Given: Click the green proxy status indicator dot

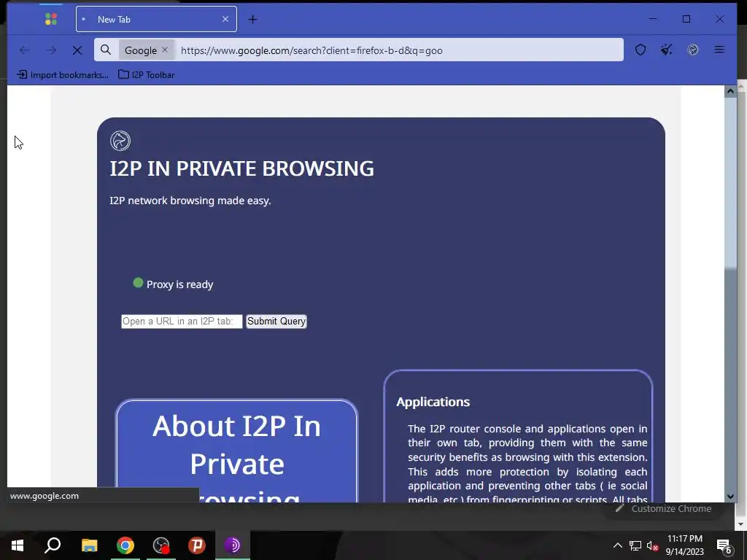Looking at the screenshot, I should [x=138, y=283].
